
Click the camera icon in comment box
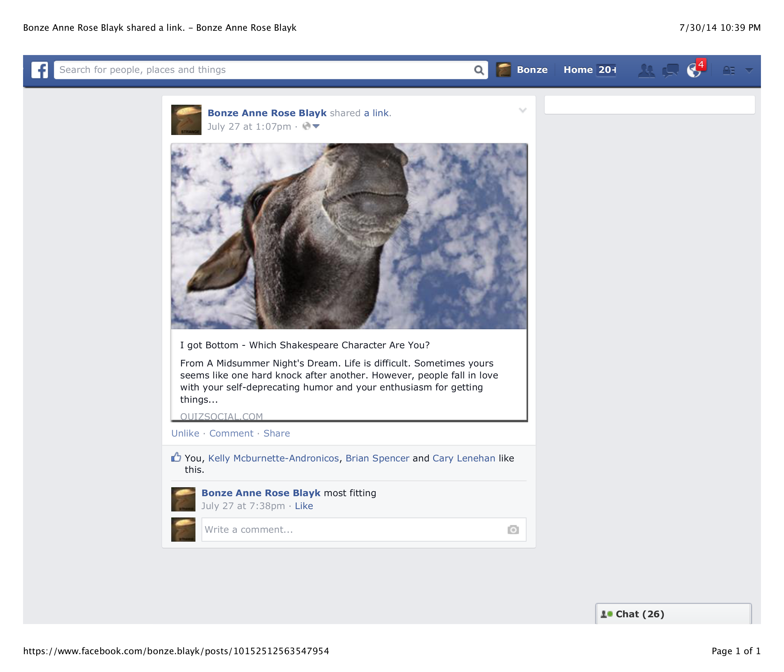[513, 529]
